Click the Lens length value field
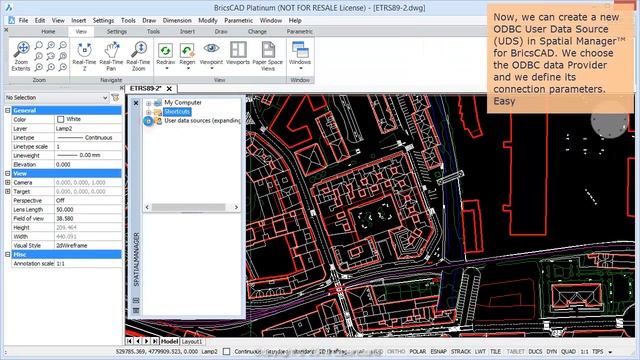The image size is (640, 360). (88, 209)
